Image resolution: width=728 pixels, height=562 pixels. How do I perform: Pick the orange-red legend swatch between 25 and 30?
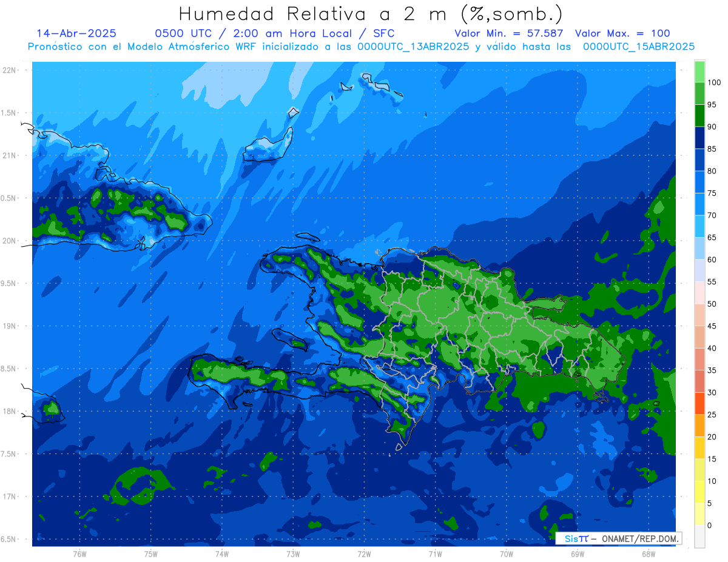(699, 404)
